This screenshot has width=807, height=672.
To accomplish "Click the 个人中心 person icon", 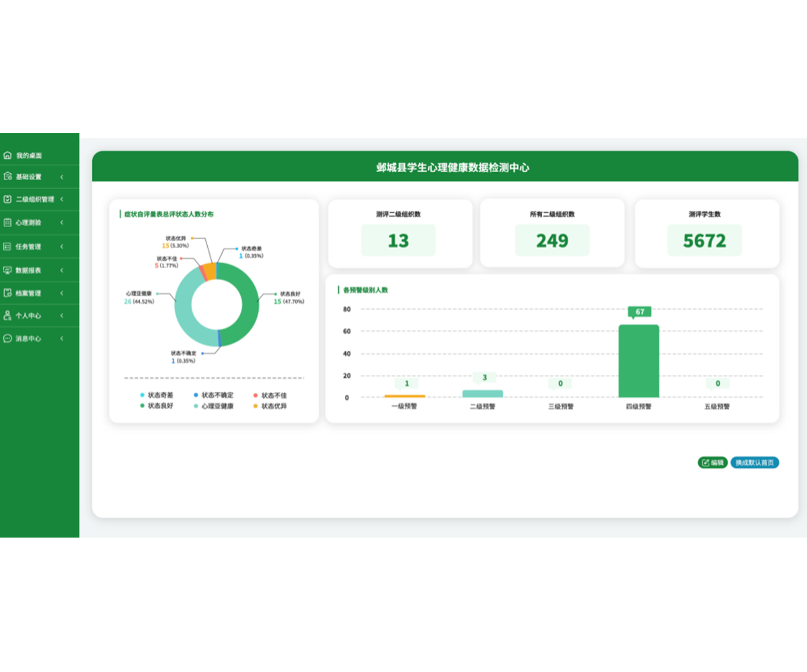I will 7,315.
